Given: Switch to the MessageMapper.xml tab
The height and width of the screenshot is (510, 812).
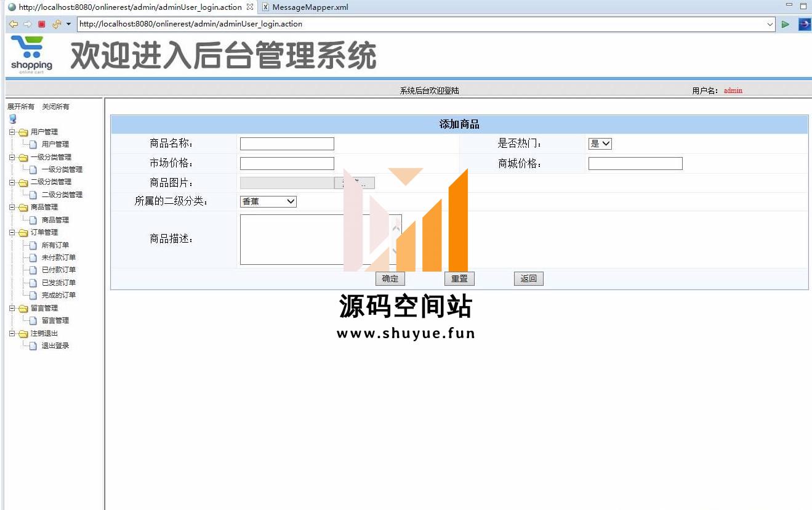Looking at the screenshot, I should (x=305, y=7).
